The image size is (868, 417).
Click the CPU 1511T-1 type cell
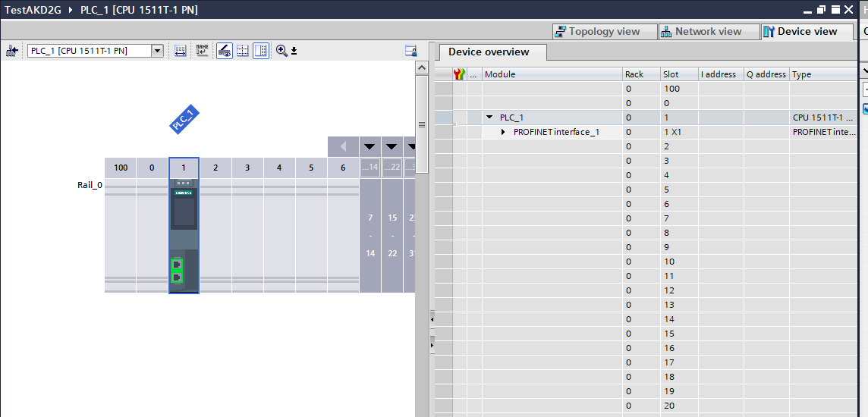click(x=824, y=118)
